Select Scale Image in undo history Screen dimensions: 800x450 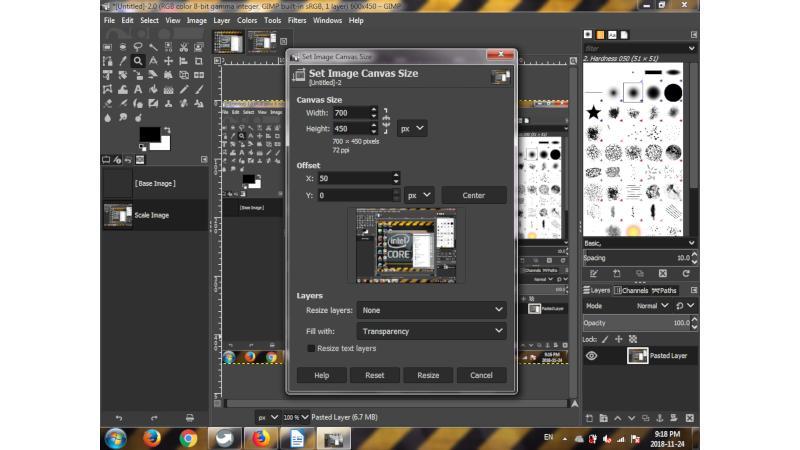point(155,215)
